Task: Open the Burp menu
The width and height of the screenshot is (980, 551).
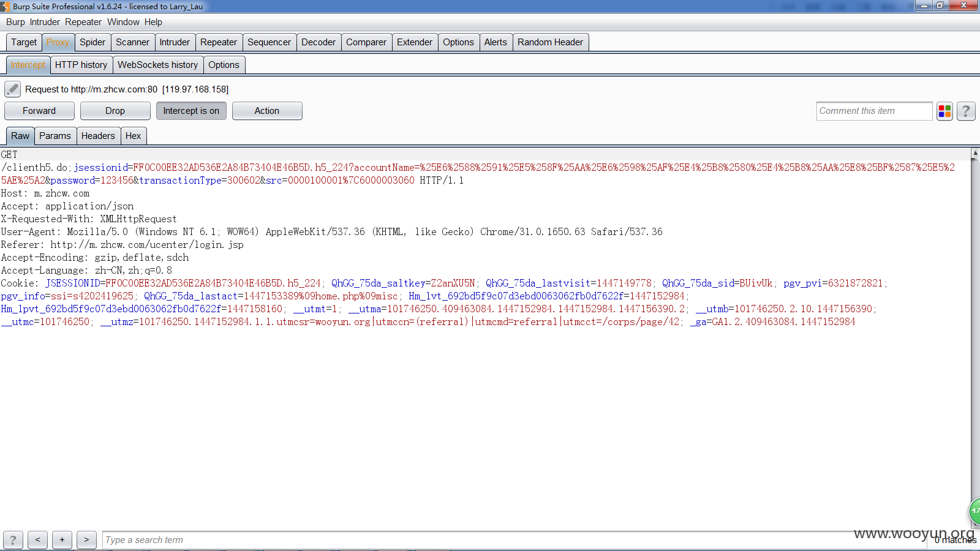Action: coord(15,22)
